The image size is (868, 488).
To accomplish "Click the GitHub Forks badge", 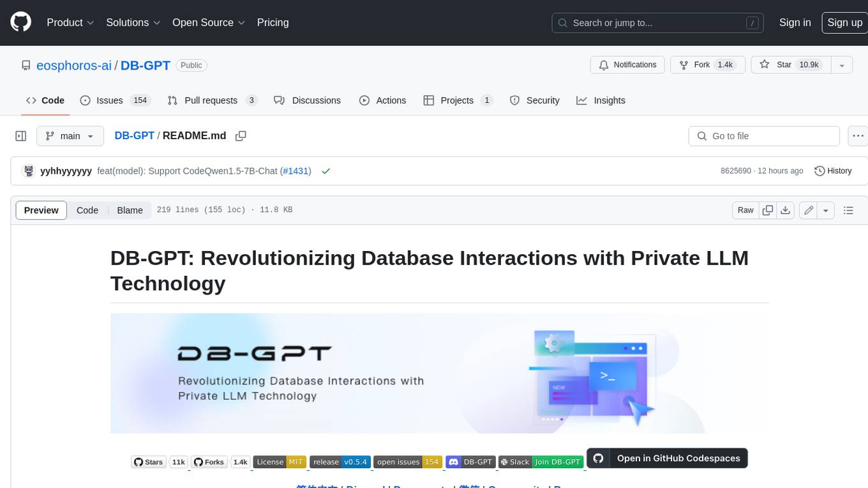I will [x=210, y=462].
